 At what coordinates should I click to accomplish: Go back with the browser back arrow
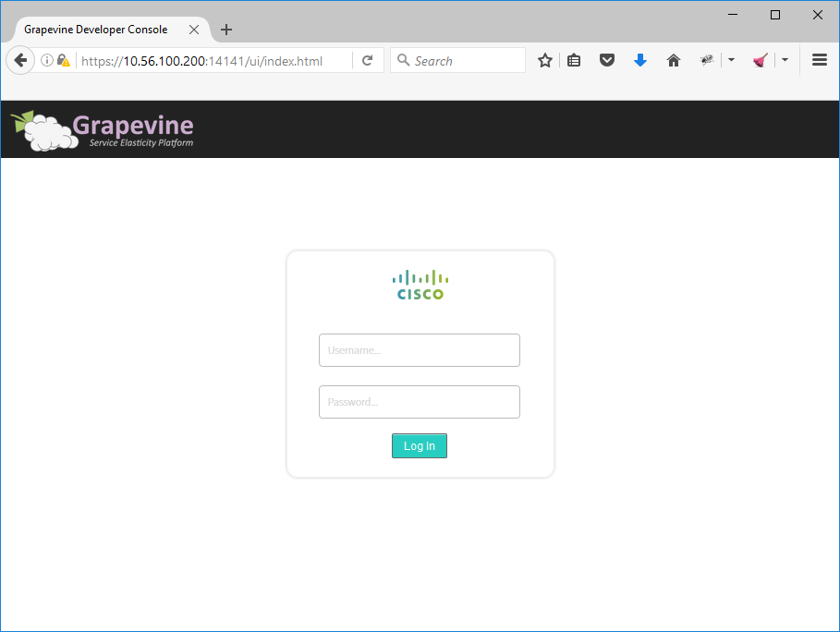click(x=20, y=61)
